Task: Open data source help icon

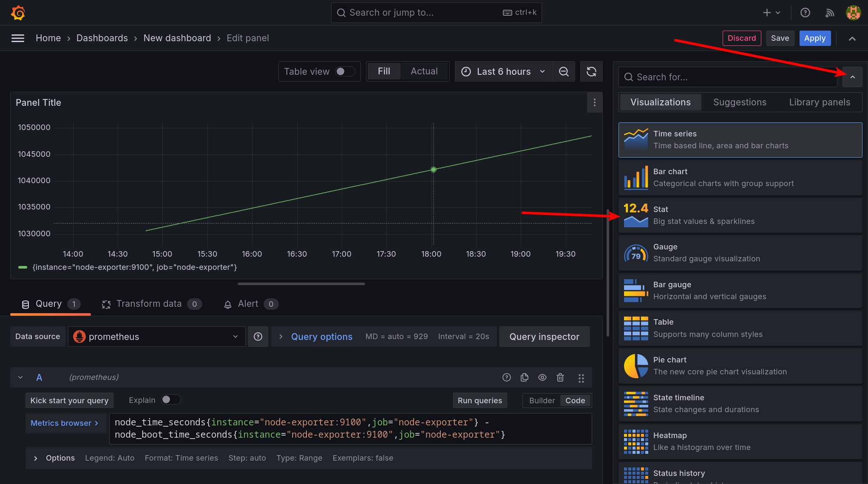Action: pyautogui.click(x=258, y=337)
